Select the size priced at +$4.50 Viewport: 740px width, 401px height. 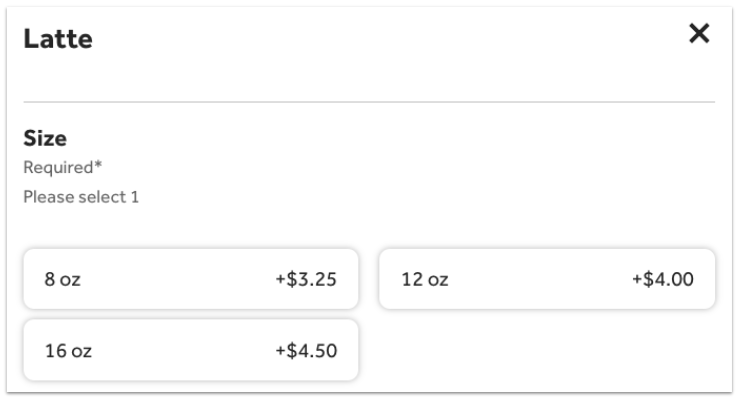190,350
